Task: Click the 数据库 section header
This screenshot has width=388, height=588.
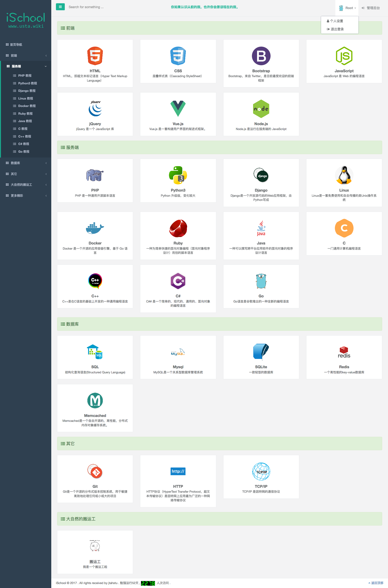Action: pos(220,324)
